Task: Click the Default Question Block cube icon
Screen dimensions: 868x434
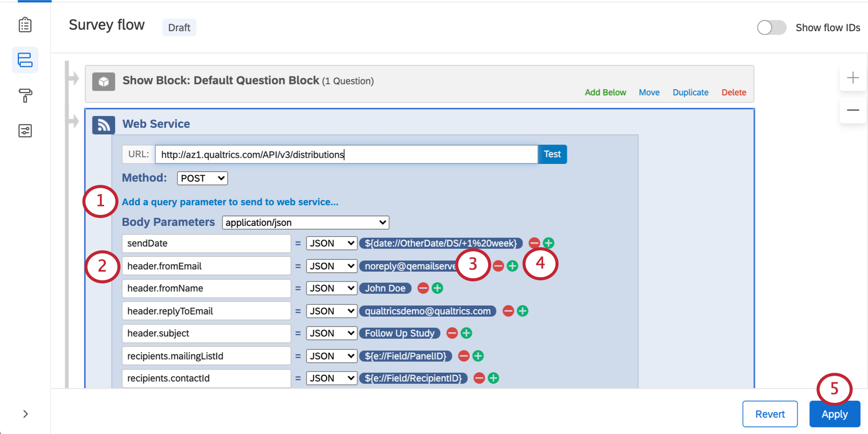Action: click(103, 82)
